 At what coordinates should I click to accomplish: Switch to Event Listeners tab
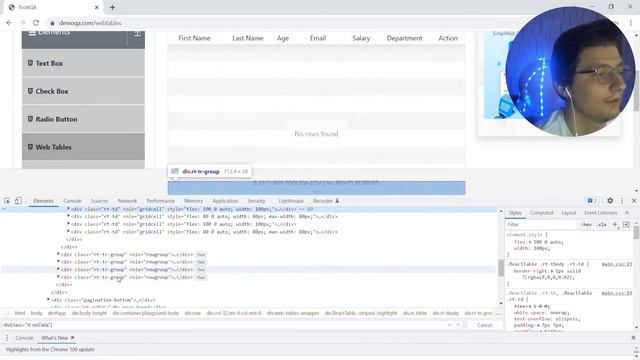coord(600,213)
